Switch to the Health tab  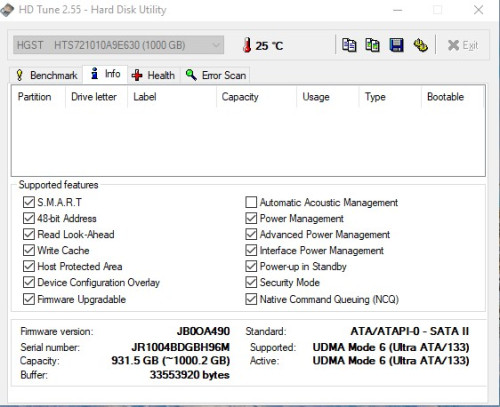(x=153, y=75)
